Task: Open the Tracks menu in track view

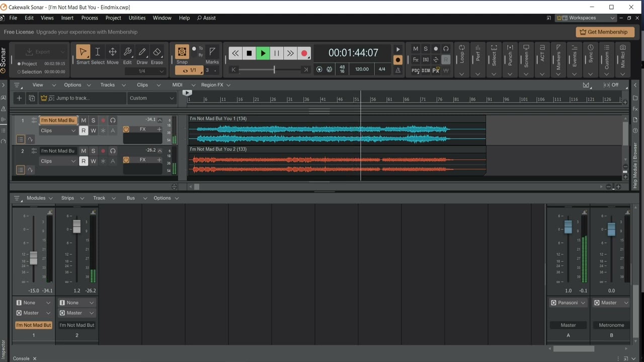Action: click(108, 85)
